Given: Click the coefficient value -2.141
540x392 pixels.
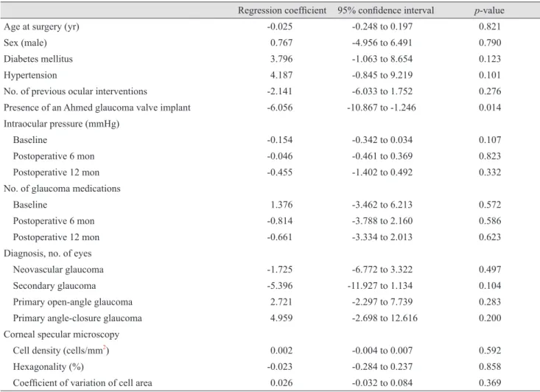Looking at the screenshot, I should pos(280,91).
